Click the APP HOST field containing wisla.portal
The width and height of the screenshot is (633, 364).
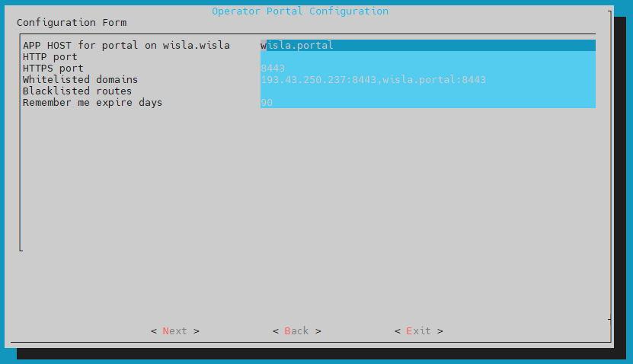(x=427, y=46)
